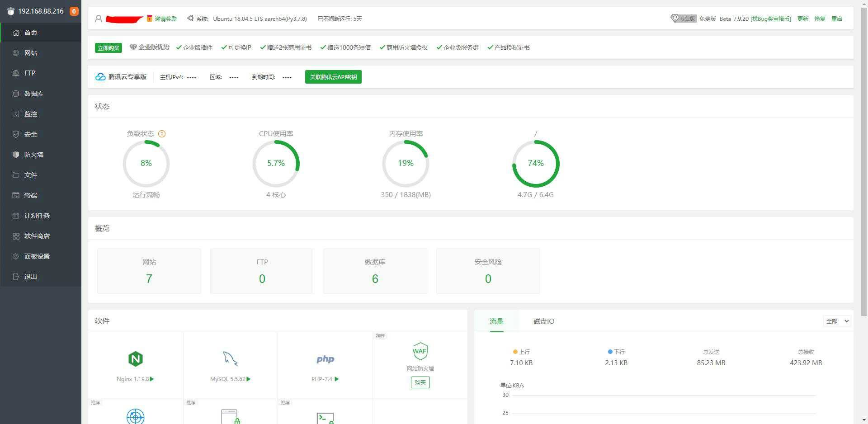Open the 监控 monitoring sidebar item

pyautogui.click(x=41, y=114)
